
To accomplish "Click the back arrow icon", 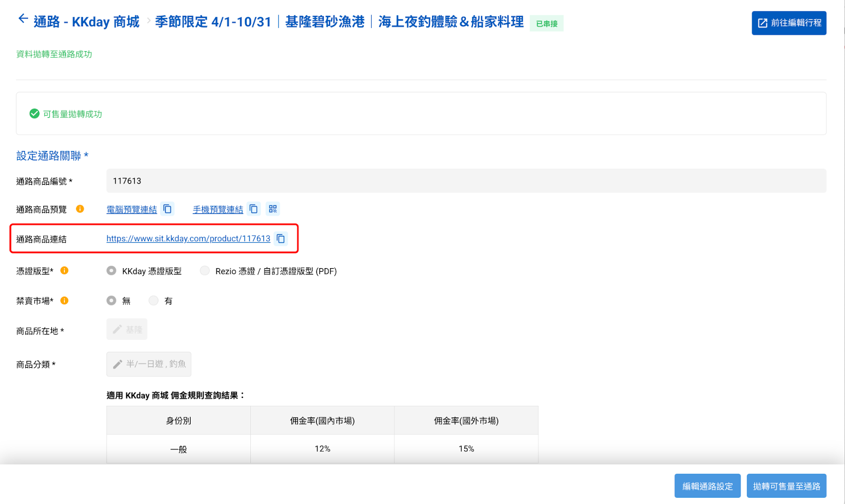I will pyautogui.click(x=23, y=19).
